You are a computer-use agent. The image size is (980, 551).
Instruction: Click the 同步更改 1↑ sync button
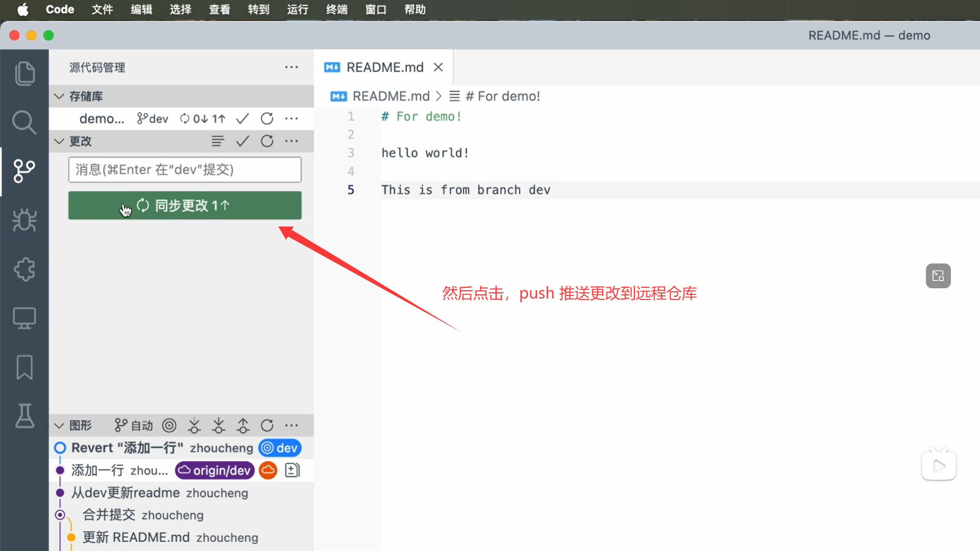(185, 206)
